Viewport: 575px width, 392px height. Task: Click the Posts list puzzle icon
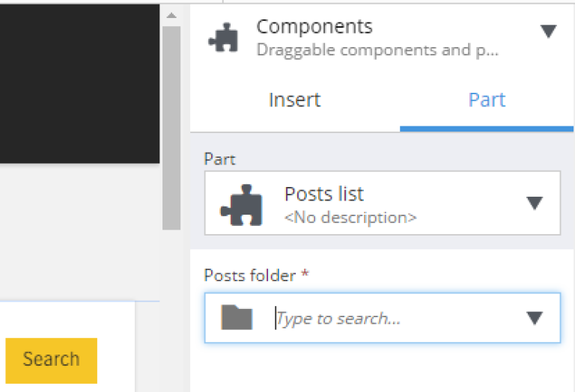click(241, 205)
